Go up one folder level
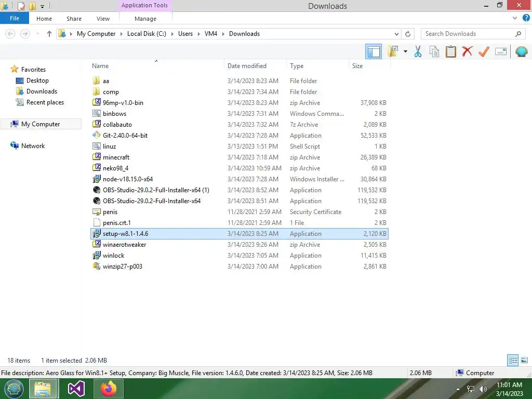The image size is (532, 399). click(x=49, y=34)
